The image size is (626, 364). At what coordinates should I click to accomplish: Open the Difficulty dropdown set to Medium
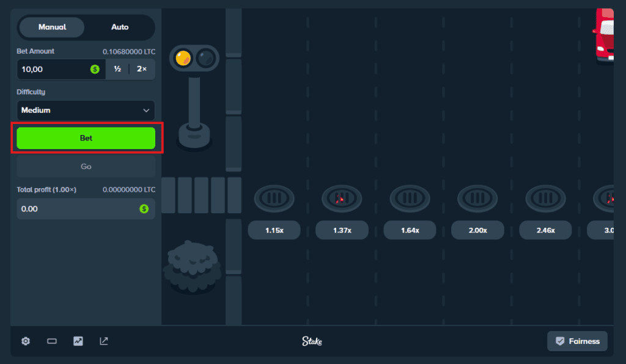tap(86, 111)
